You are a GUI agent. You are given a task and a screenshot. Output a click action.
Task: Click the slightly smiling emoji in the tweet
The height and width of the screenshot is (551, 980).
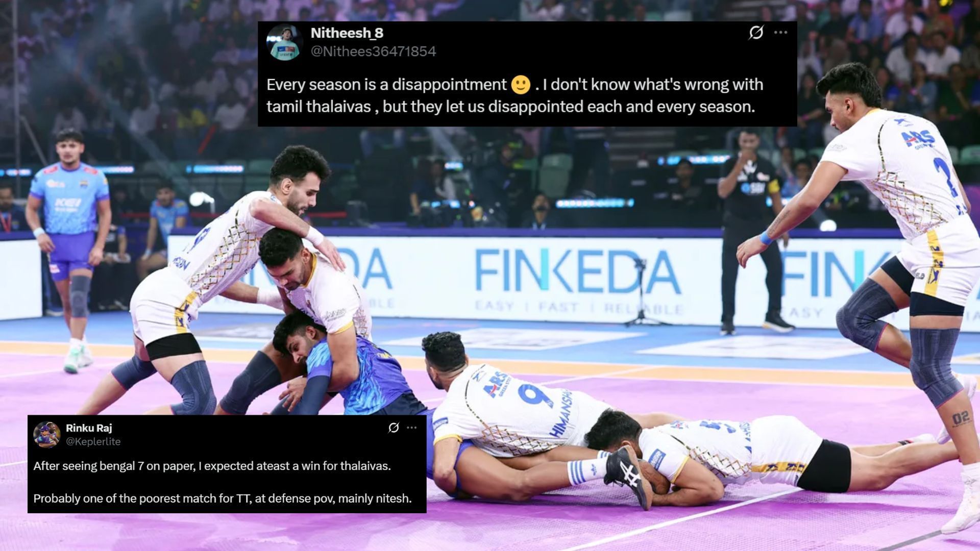coord(521,85)
